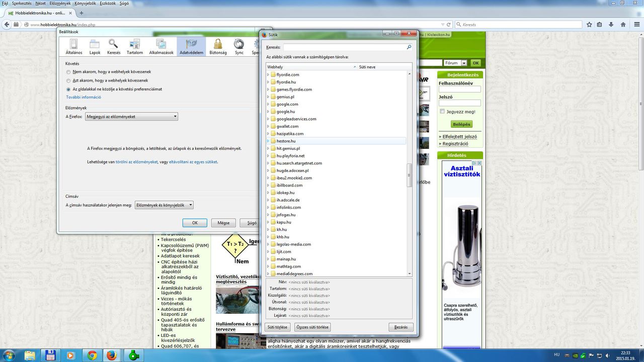
Task: Open the Firefox downloads arrow icon
Action: (x=611, y=24)
